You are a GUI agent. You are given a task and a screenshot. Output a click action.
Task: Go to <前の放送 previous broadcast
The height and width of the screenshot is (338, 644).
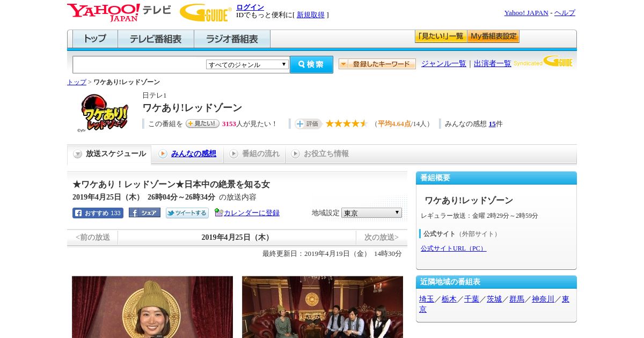(x=93, y=237)
